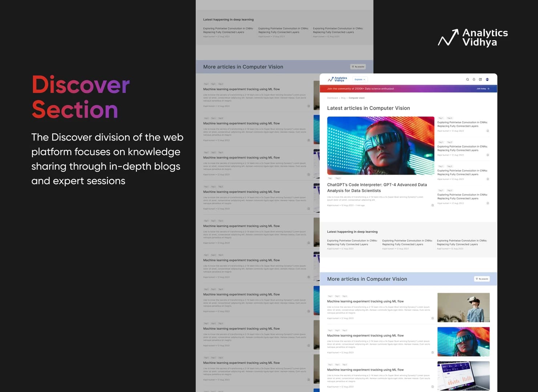Expand the Explore dropdown
The image size is (538, 392).
click(360, 79)
